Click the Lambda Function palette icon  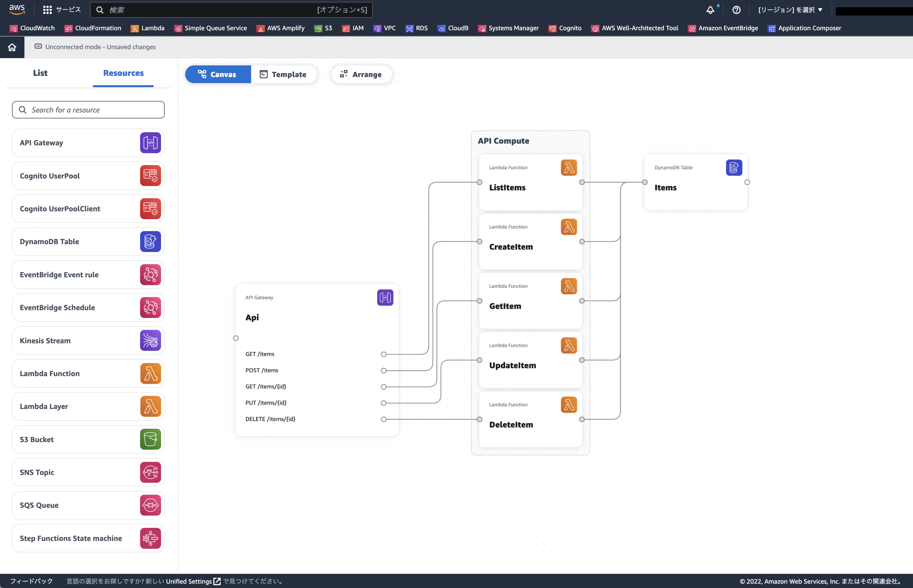tap(151, 373)
